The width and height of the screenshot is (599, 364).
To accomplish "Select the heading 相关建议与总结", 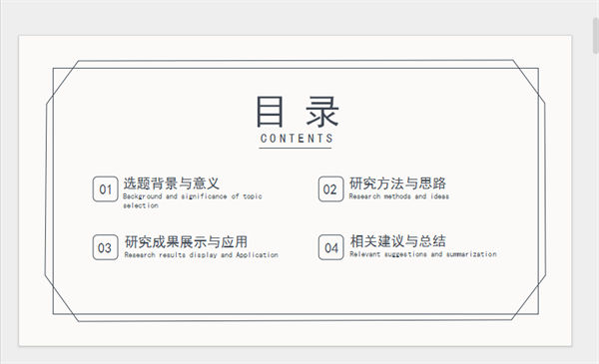I will click(x=398, y=241).
